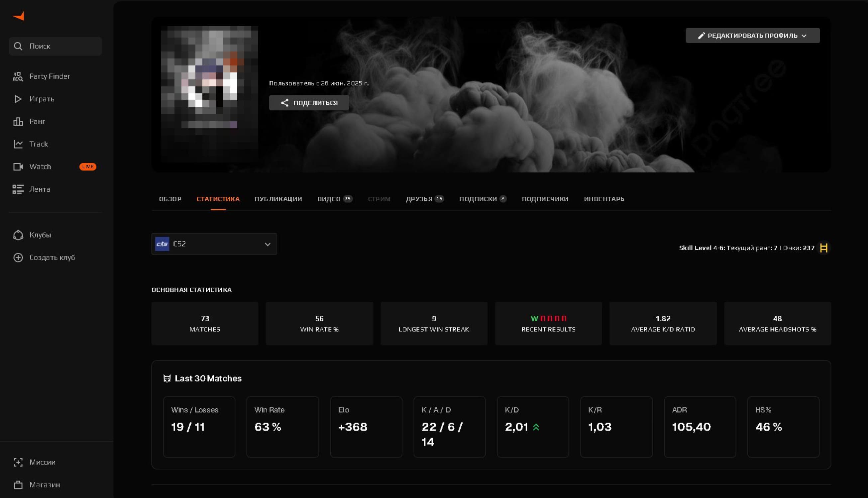Click the yellow skill level badge icon
This screenshot has height=498, width=868.
point(823,248)
